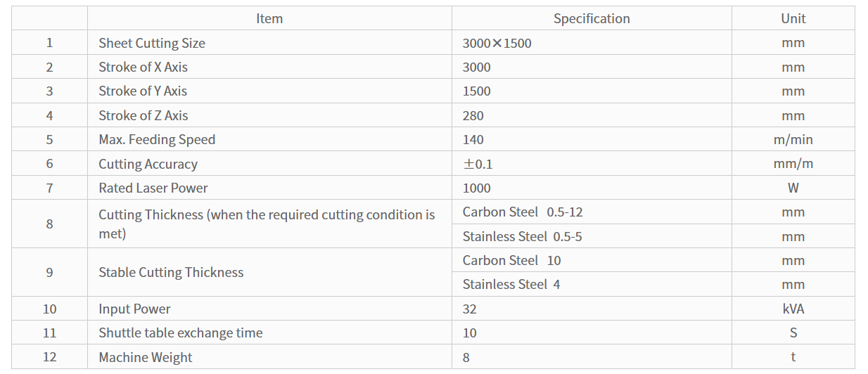Select the Sheet Cutting Size cell

click(x=269, y=43)
